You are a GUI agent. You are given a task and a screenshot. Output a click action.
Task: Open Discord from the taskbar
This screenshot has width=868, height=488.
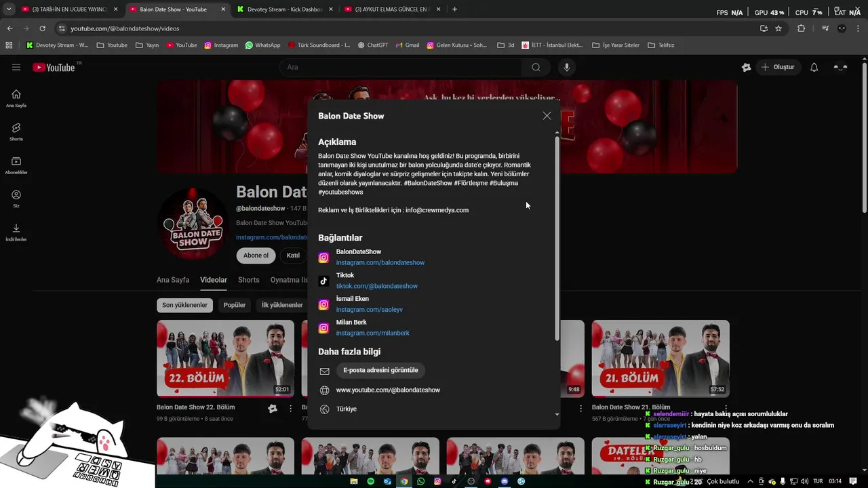click(505, 481)
